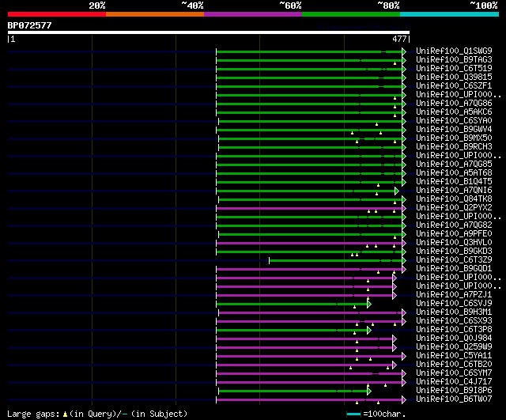This screenshot has width=506, height=420.
Task: Select UniRef100_Q84TK8 label
Action: pyautogui.click(x=454, y=199)
